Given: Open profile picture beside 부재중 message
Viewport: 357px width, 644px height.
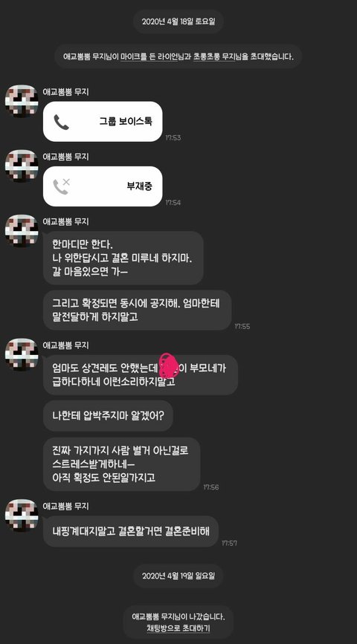Looking at the screenshot, I should click(x=22, y=166).
